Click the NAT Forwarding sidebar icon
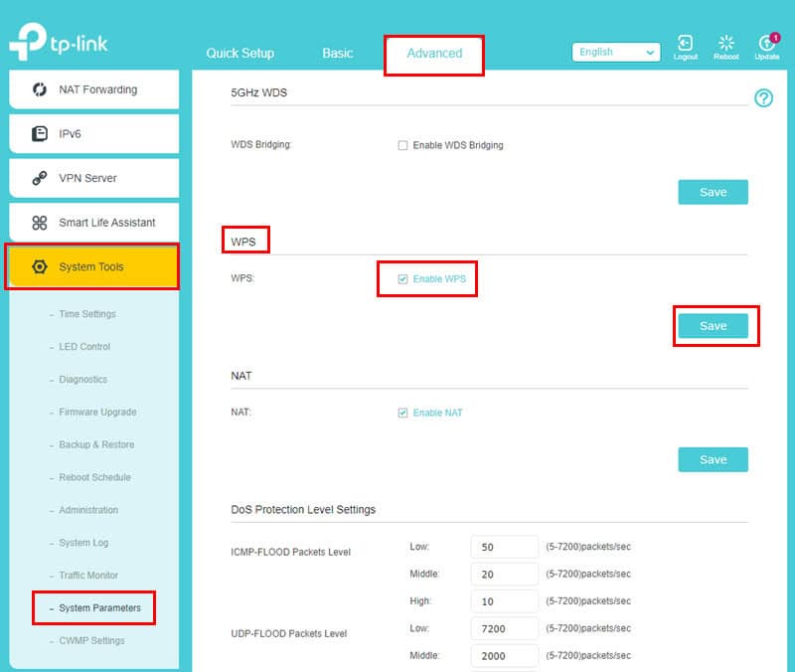 point(40,89)
